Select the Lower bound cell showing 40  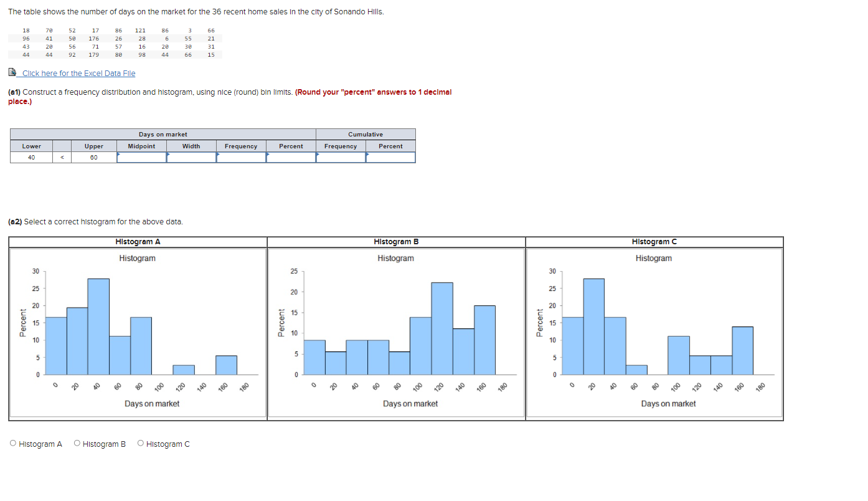tap(31, 157)
